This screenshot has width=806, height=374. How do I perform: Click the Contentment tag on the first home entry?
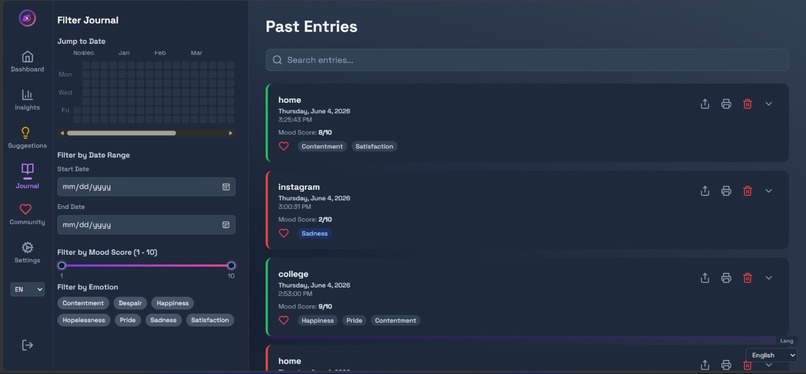click(x=322, y=146)
